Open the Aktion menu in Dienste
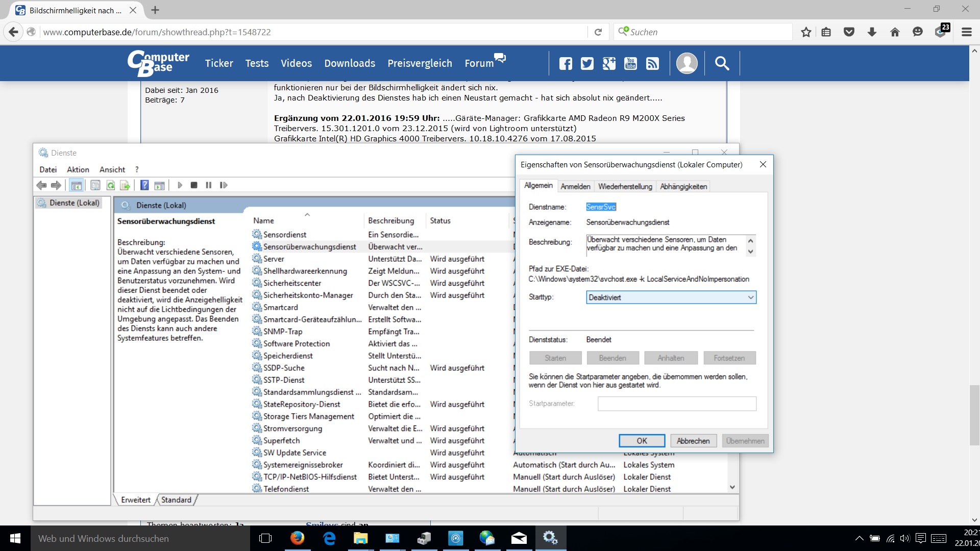 (x=78, y=169)
